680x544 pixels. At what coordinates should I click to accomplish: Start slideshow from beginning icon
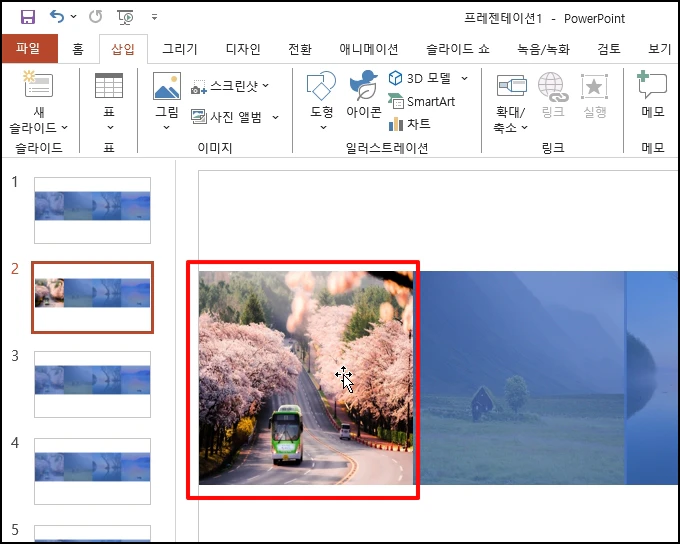tap(126, 17)
